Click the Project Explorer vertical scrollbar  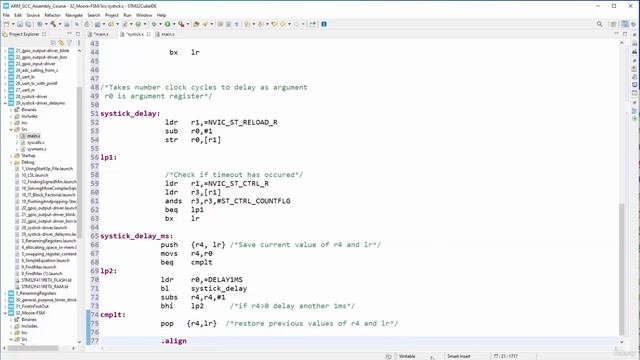click(x=79, y=163)
